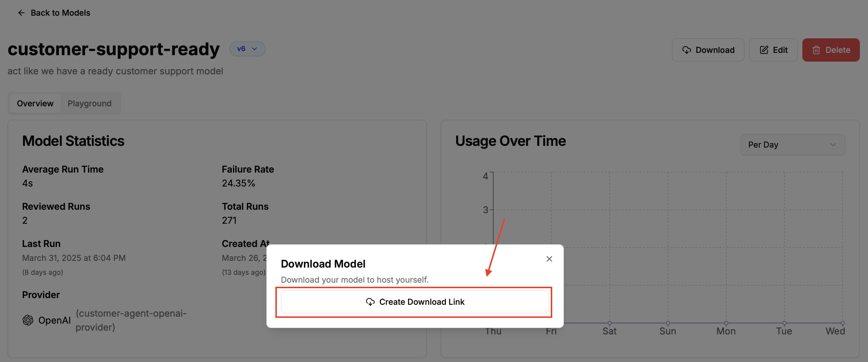Select the Overview tab
The width and height of the screenshot is (868, 362).
35,103
